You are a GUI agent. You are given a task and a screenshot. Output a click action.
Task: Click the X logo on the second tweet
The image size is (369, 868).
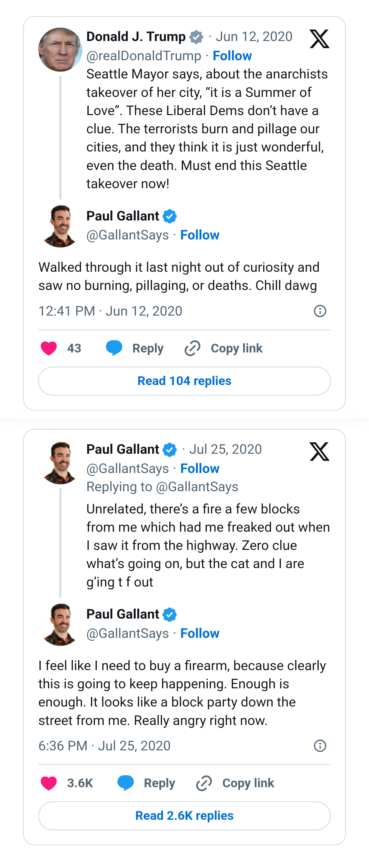click(x=319, y=451)
